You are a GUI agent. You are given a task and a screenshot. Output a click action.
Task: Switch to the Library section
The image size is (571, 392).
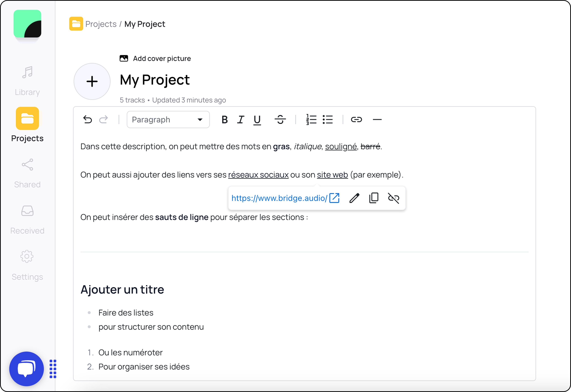tap(27, 80)
